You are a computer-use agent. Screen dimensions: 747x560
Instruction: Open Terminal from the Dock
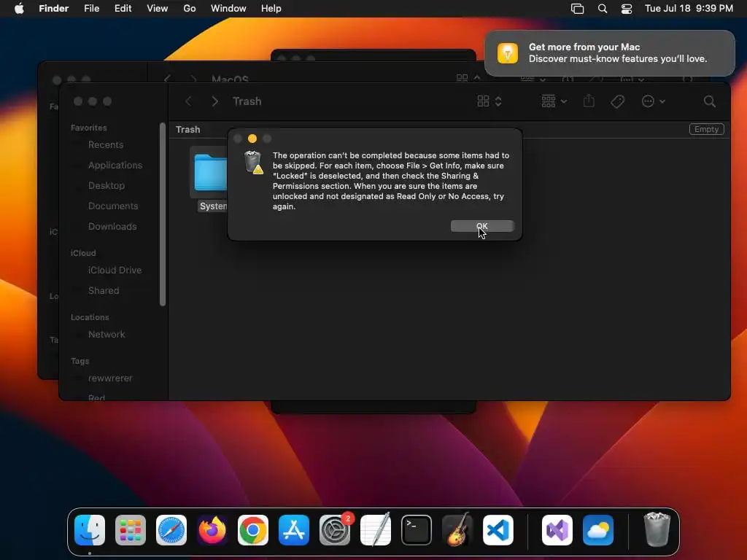(x=417, y=529)
